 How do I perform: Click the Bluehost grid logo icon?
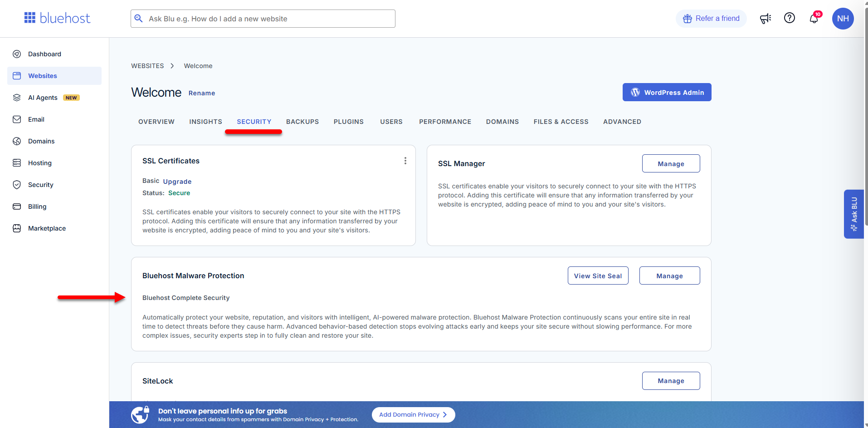click(30, 18)
